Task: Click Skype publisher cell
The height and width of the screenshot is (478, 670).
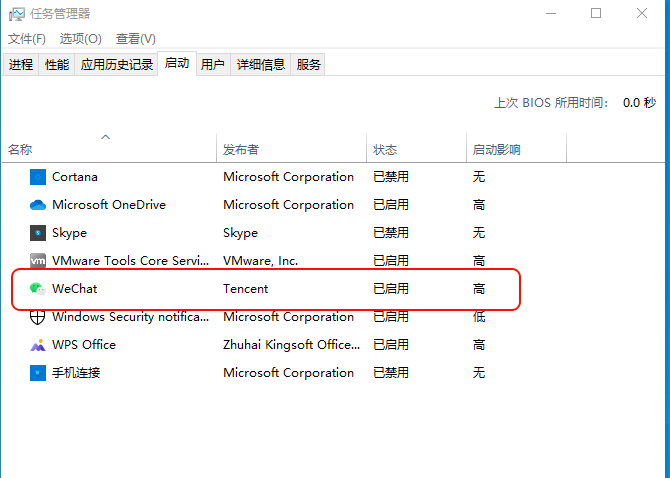Action: (x=240, y=233)
